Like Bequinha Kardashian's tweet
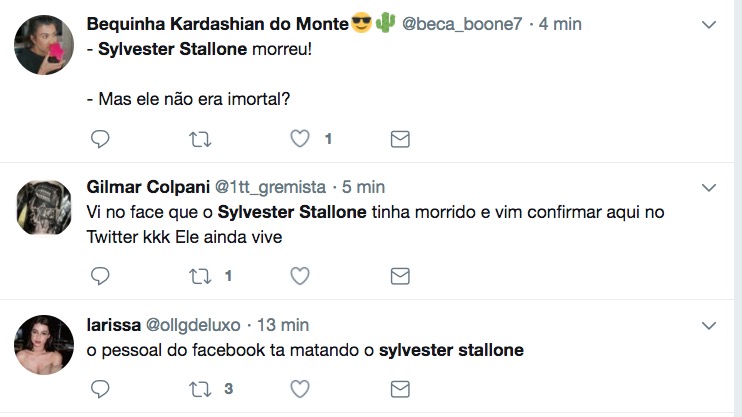The image size is (742, 417). (x=300, y=139)
